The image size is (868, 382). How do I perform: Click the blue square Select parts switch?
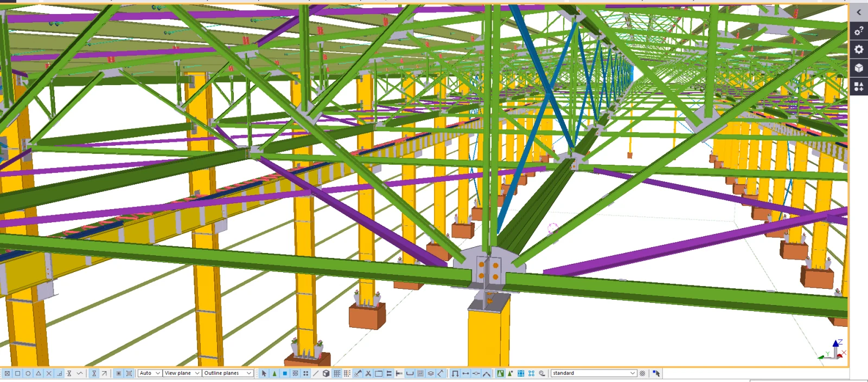pos(285,373)
